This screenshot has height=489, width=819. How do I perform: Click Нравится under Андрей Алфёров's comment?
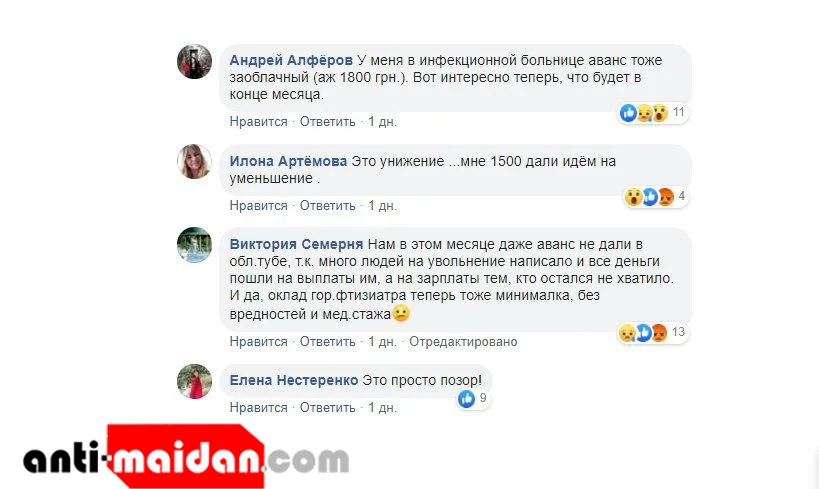pyautogui.click(x=259, y=122)
